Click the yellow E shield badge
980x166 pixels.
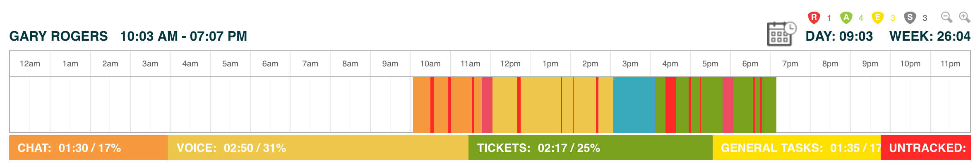point(877,17)
